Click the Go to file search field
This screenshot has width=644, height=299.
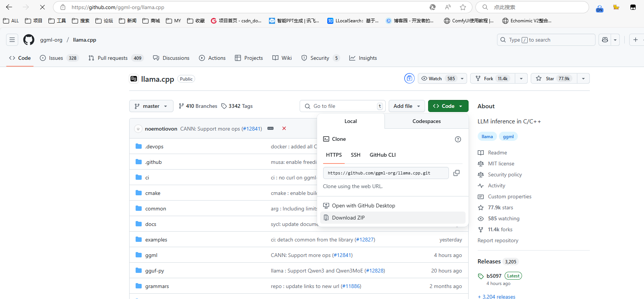342,106
